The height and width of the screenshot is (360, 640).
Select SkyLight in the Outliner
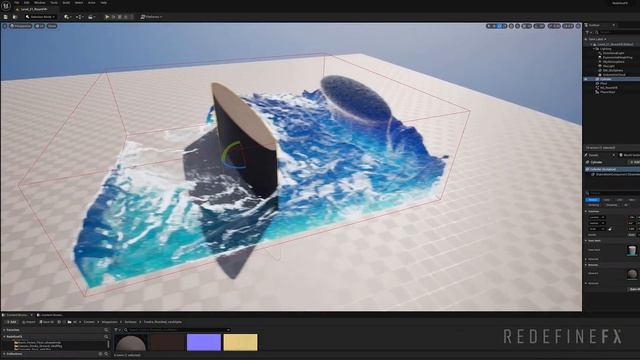[609, 66]
